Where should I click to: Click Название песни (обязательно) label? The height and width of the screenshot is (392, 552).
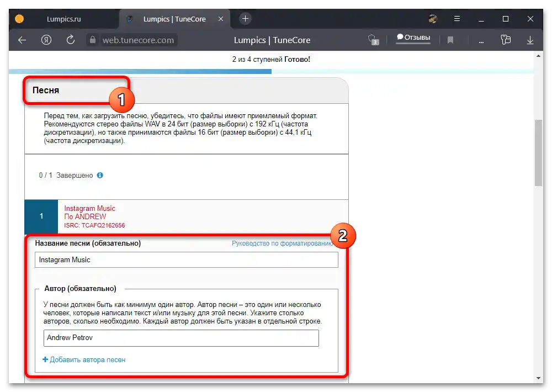coord(88,243)
